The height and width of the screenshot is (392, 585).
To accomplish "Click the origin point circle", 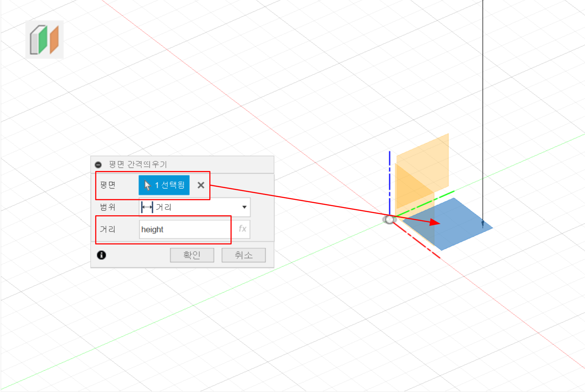I will coord(390,220).
